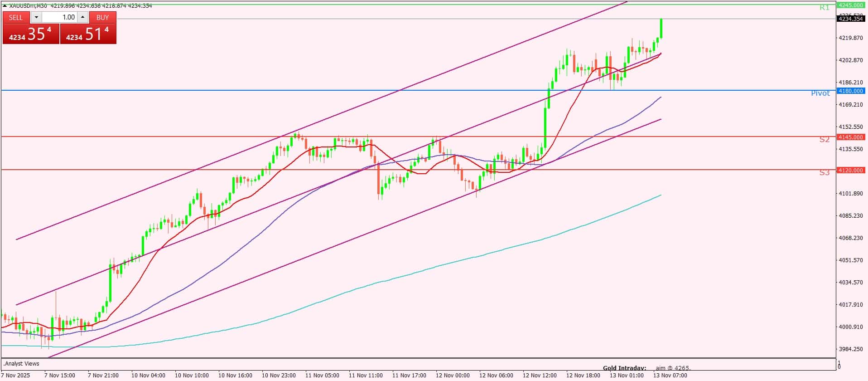Click the Gold Intraday text
Viewport: 868px width, 381px height.
[x=624, y=368]
